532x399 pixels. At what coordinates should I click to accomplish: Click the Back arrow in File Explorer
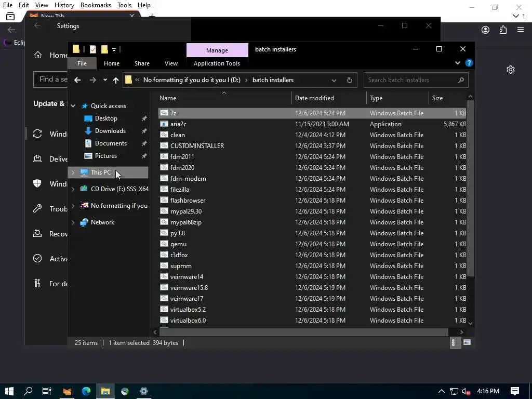77,80
